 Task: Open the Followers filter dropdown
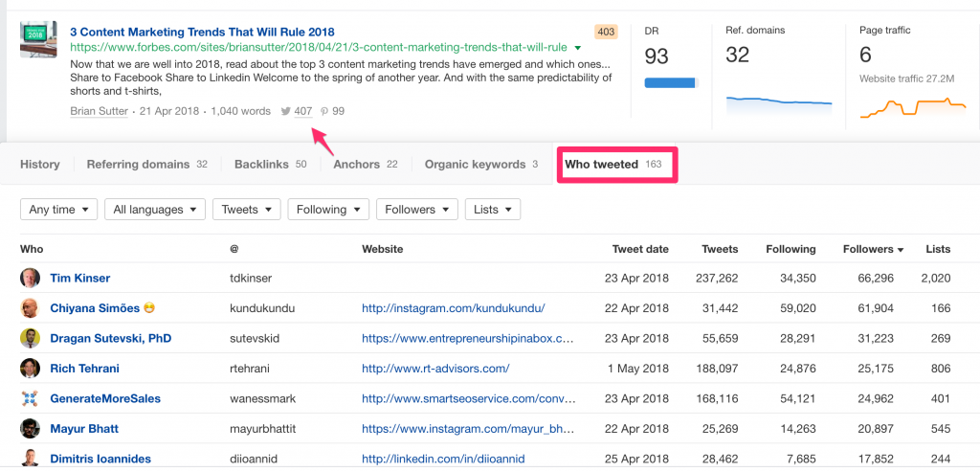pyautogui.click(x=417, y=210)
